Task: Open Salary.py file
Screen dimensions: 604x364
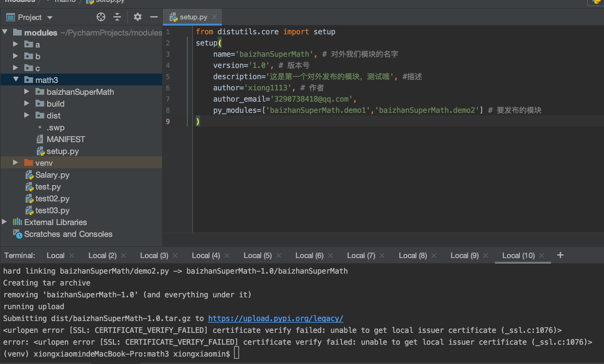Action: [x=52, y=175]
